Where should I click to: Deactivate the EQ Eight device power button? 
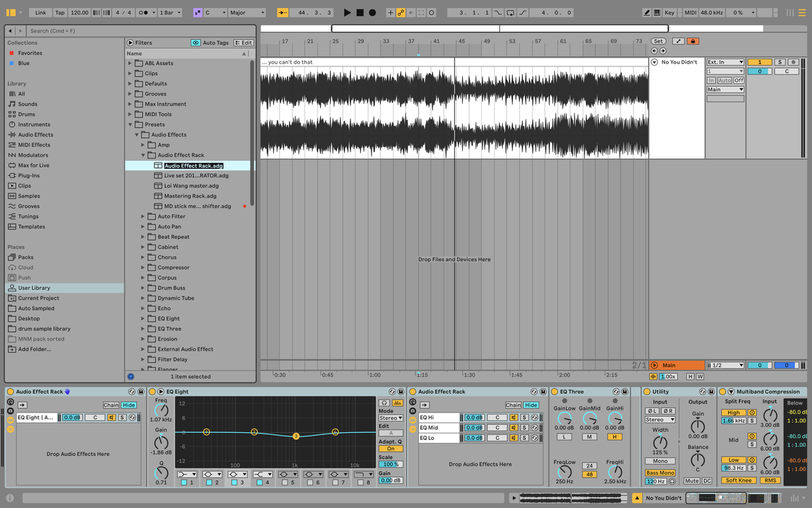coord(152,391)
